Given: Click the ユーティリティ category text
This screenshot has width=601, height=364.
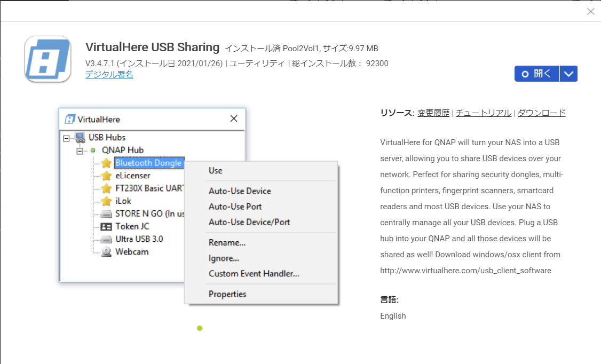Looking at the screenshot, I should click(x=257, y=64).
